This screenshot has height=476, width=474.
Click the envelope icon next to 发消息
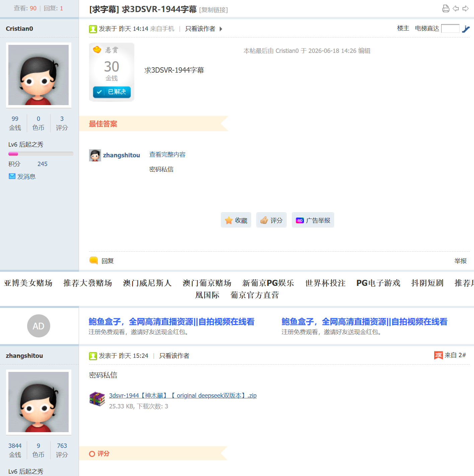12,176
